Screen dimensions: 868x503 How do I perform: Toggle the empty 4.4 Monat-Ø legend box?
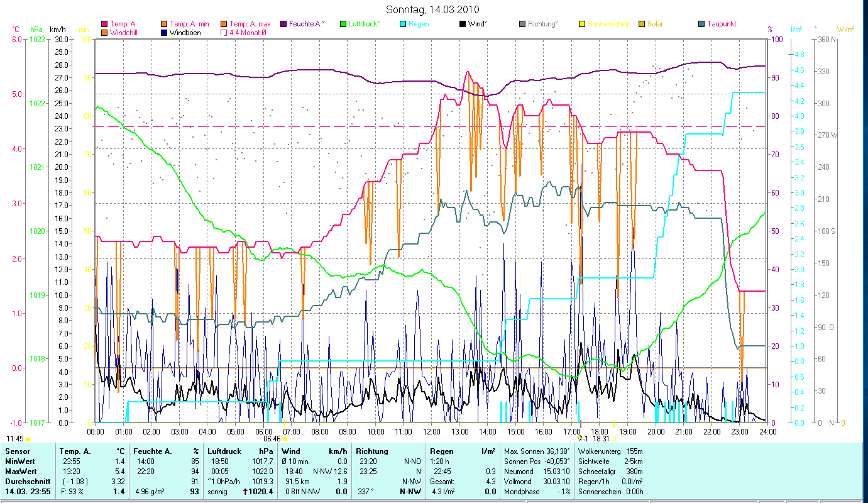click(223, 33)
